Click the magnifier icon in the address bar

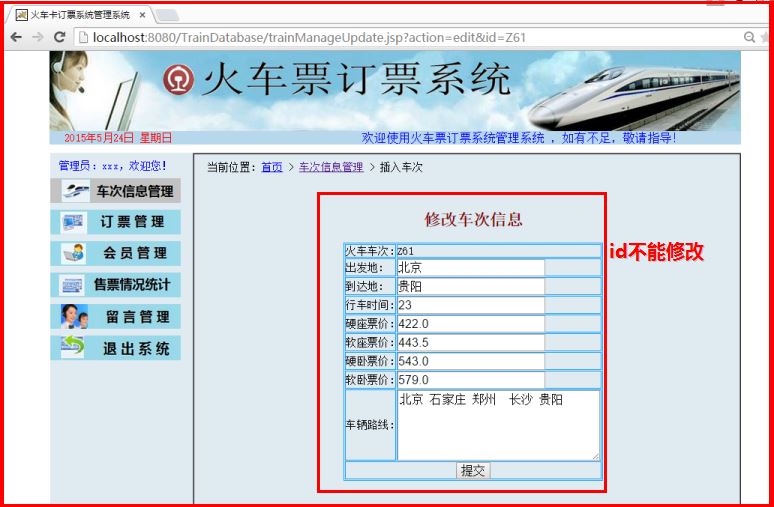point(749,37)
